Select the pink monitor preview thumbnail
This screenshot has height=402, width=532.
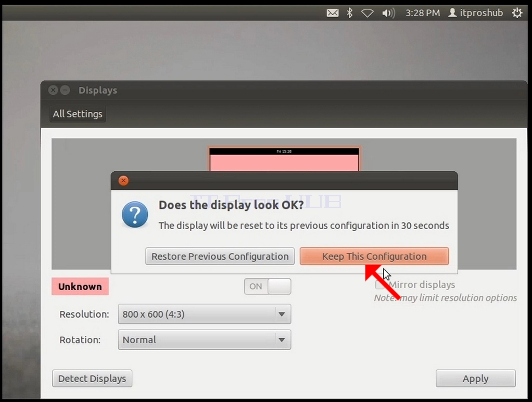(284, 159)
